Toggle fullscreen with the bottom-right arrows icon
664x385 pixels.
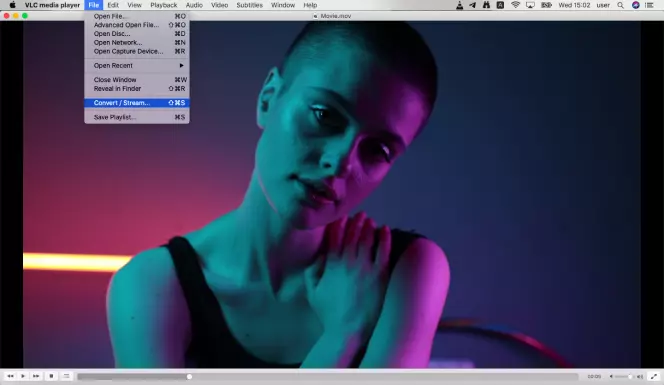click(654, 376)
